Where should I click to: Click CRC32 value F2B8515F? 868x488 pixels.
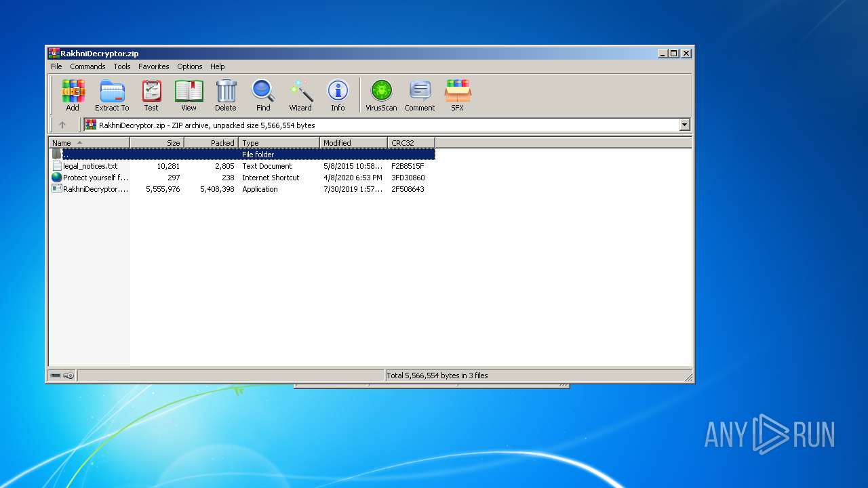point(408,166)
